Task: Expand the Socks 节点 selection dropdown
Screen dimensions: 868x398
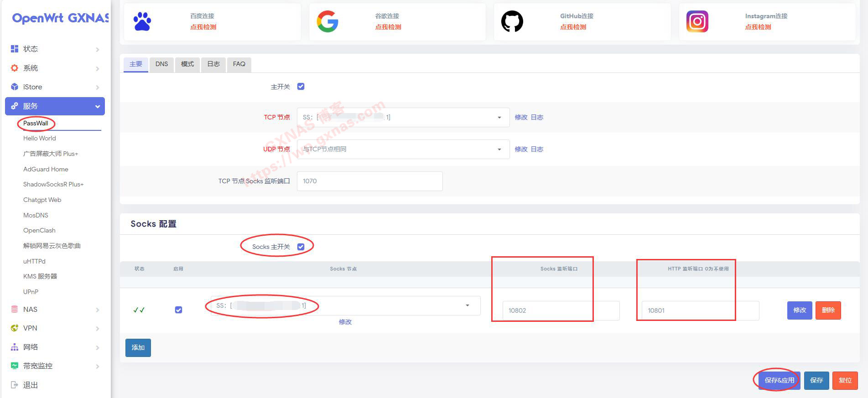Action: (x=345, y=305)
